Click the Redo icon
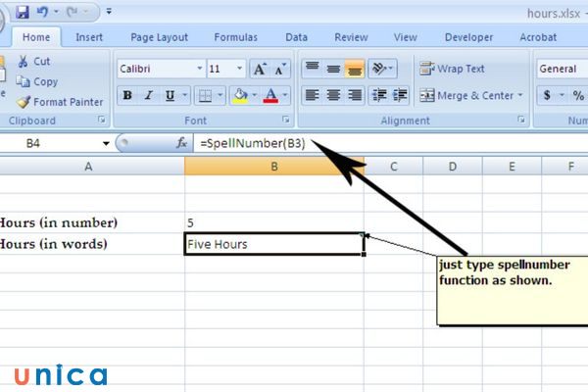Screen dimensions: 588x392 point(72,12)
